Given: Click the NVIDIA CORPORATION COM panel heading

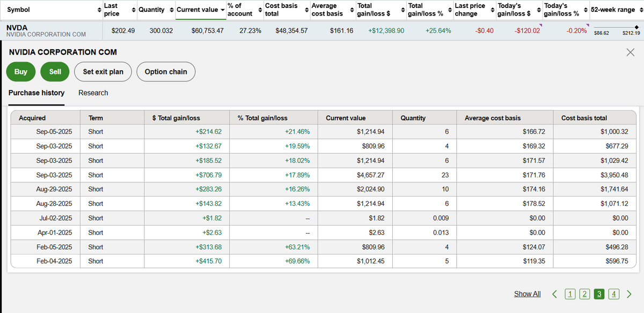Looking at the screenshot, I should tap(63, 52).
